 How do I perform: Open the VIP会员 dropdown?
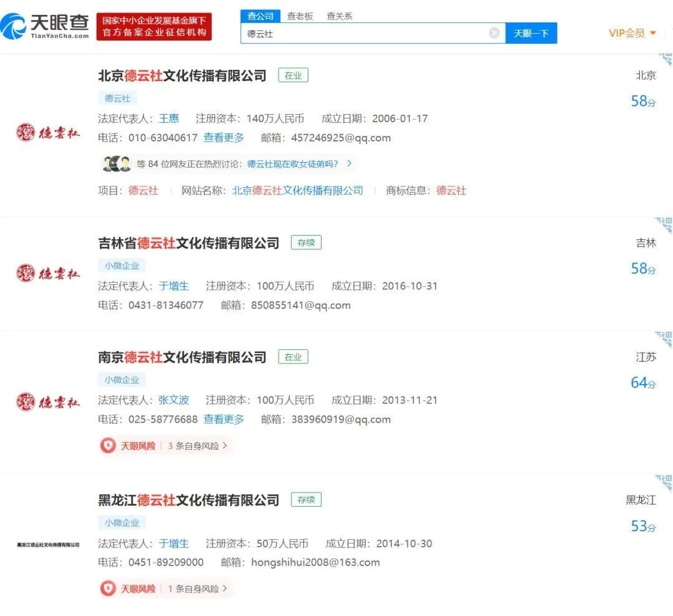tap(632, 33)
